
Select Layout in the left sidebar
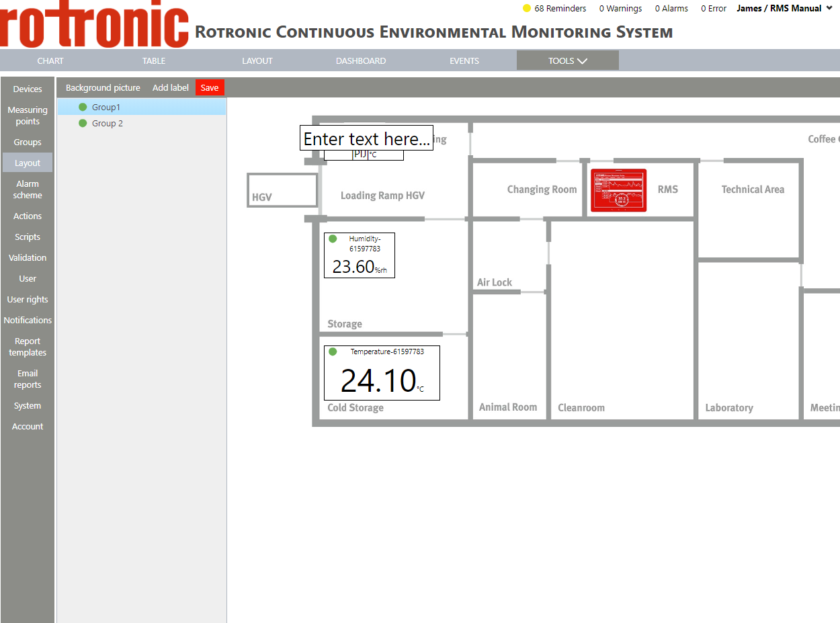click(x=28, y=163)
